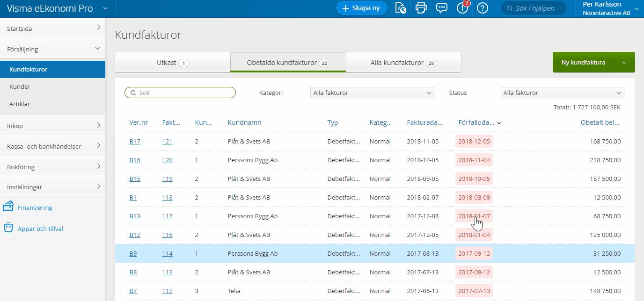This screenshot has height=301, width=644.
Task: Focus the invoice list Sök field
Action: click(x=180, y=93)
